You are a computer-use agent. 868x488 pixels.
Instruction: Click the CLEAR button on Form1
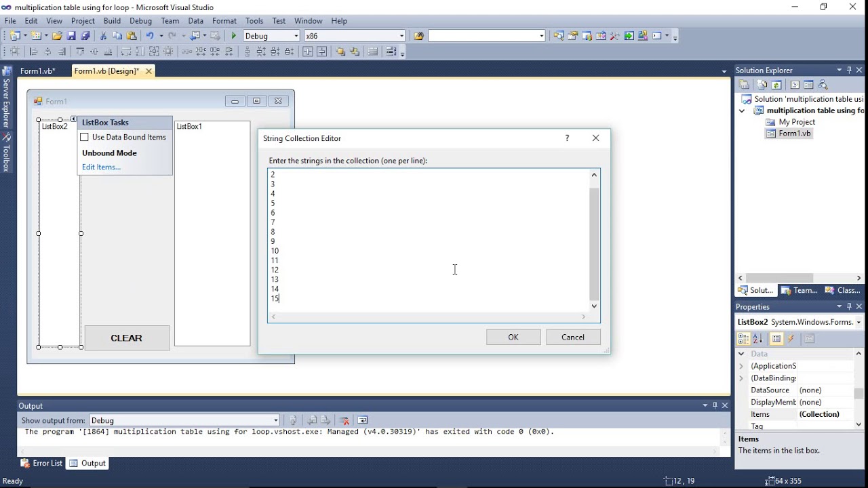(127, 338)
